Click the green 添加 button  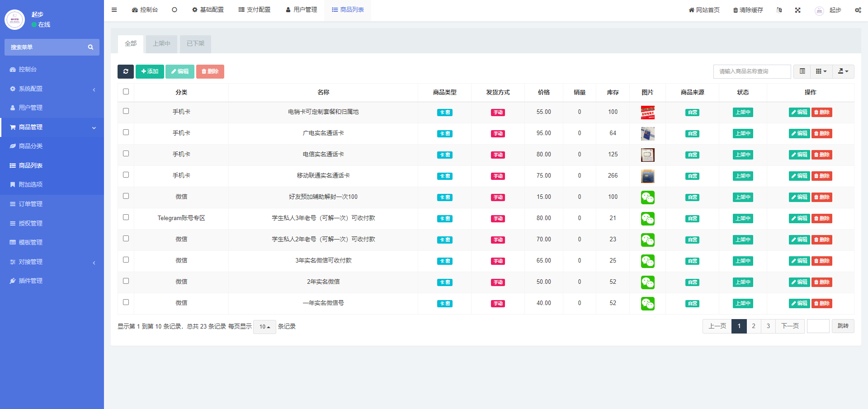(x=150, y=71)
